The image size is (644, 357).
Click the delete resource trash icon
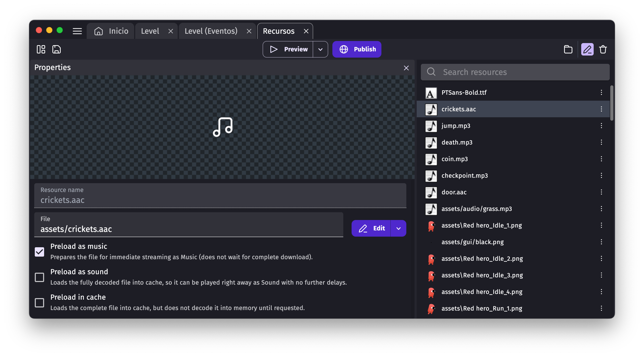pos(603,49)
